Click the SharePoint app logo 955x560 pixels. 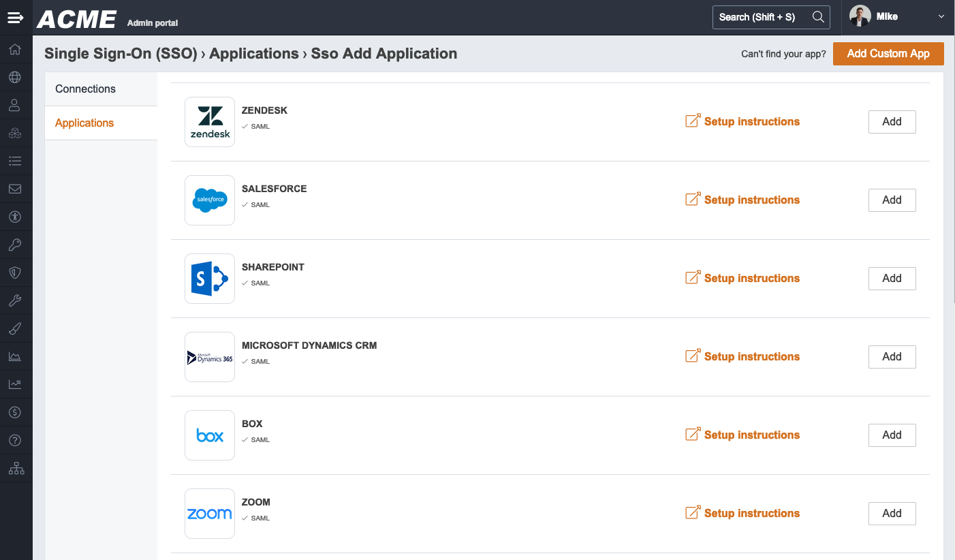(x=210, y=279)
